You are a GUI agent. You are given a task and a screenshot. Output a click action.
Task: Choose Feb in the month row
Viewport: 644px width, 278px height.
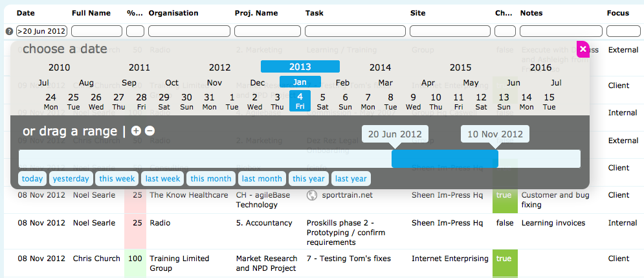tap(342, 82)
